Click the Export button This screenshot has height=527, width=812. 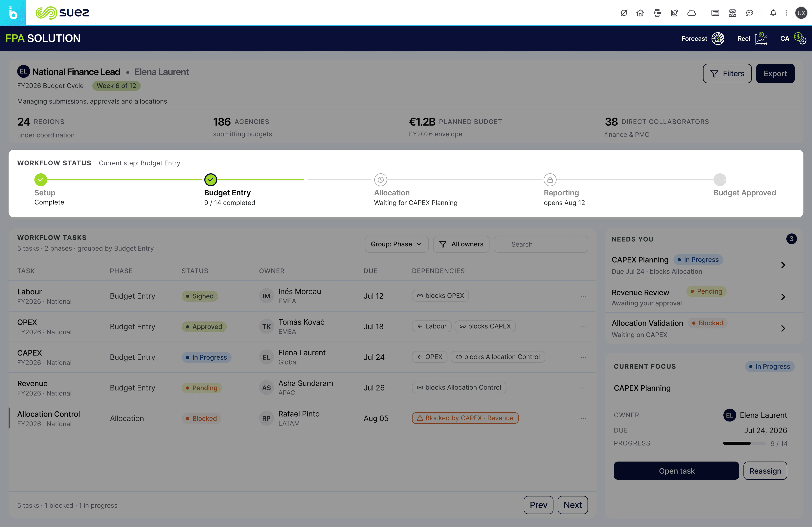pyautogui.click(x=775, y=73)
